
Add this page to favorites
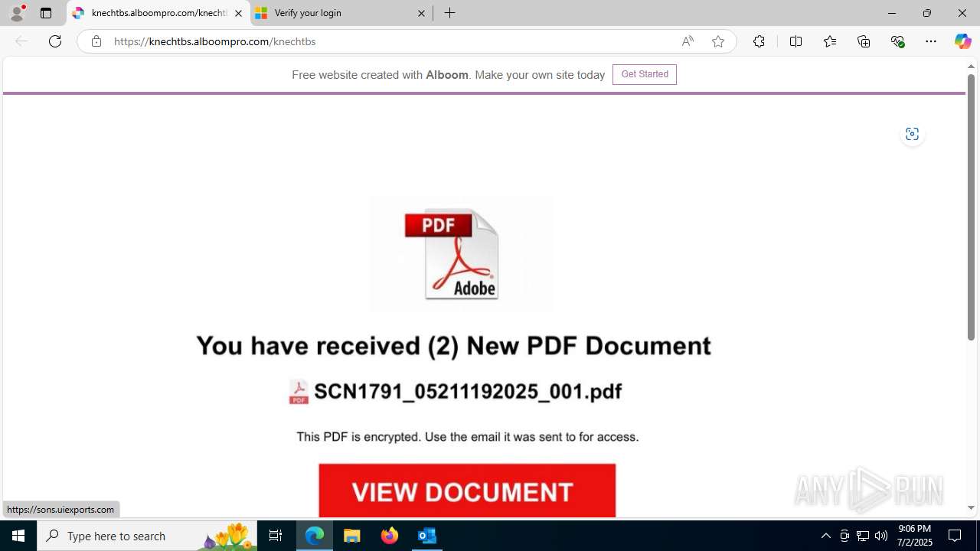[718, 41]
